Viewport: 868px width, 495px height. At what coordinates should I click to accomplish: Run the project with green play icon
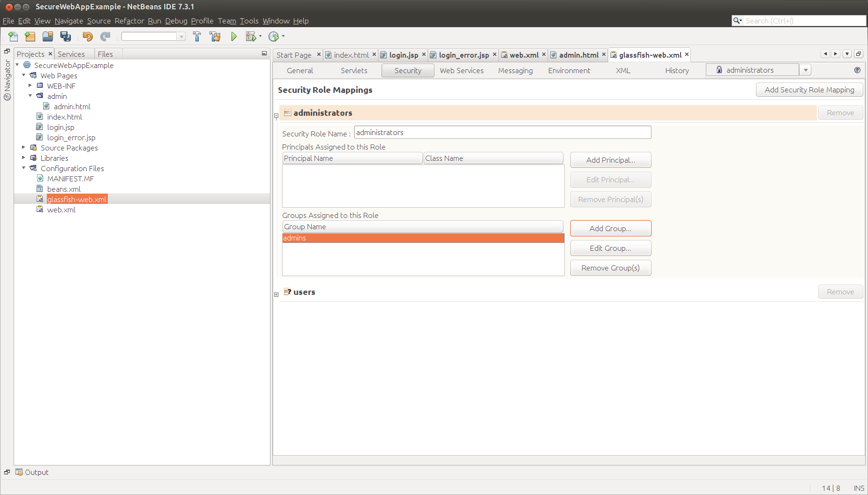pos(233,37)
